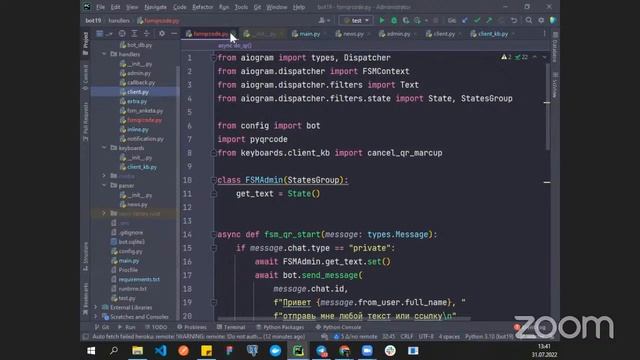Toggle fold for fsm_qr_start function

[x=213, y=234]
